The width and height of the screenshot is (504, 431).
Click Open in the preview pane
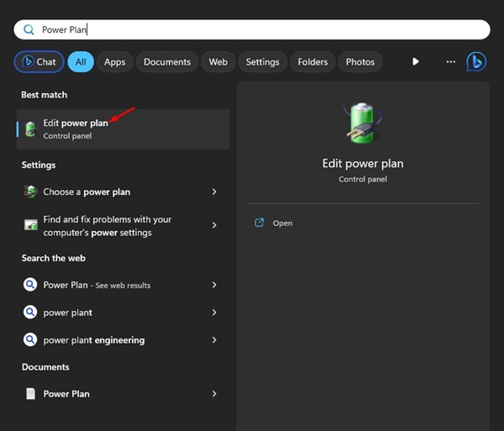click(x=282, y=223)
